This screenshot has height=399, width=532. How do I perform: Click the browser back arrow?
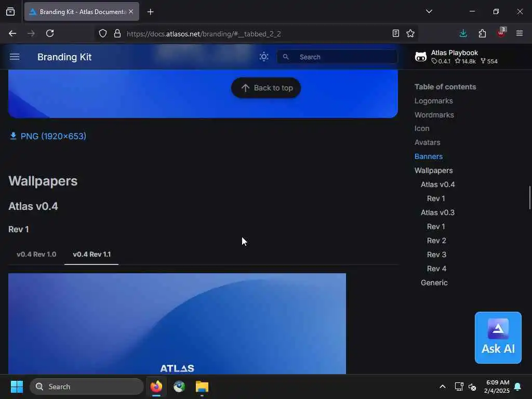(x=12, y=33)
